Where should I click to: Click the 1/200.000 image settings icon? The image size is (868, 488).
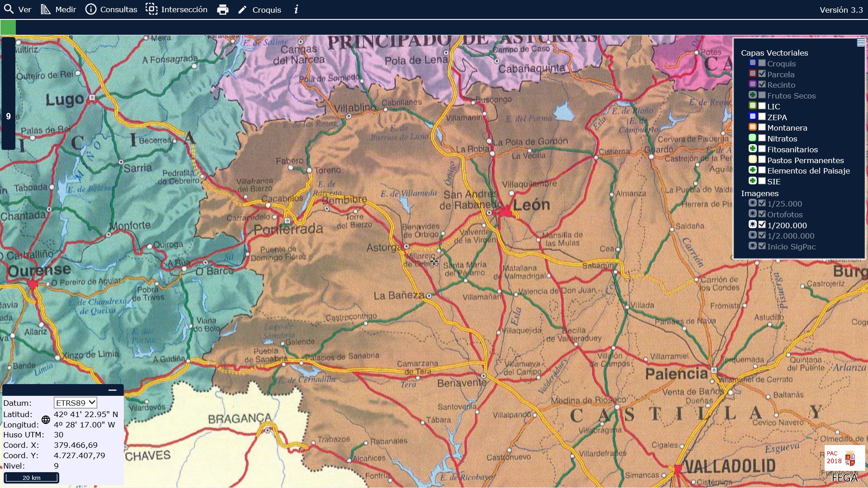tap(753, 225)
